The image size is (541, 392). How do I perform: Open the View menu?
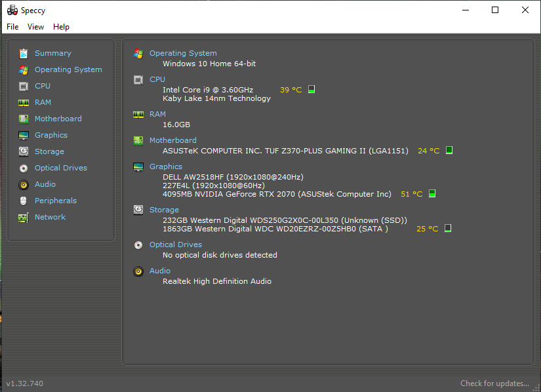point(35,27)
